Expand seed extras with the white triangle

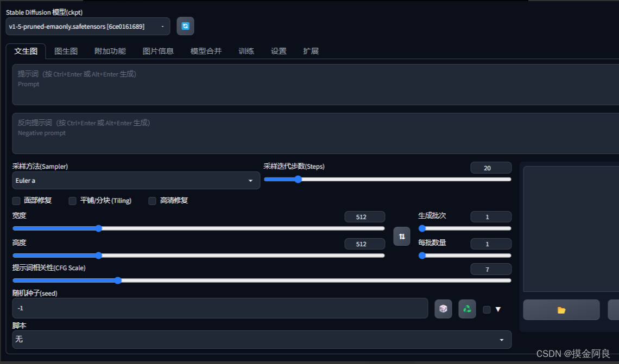(x=498, y=310)
